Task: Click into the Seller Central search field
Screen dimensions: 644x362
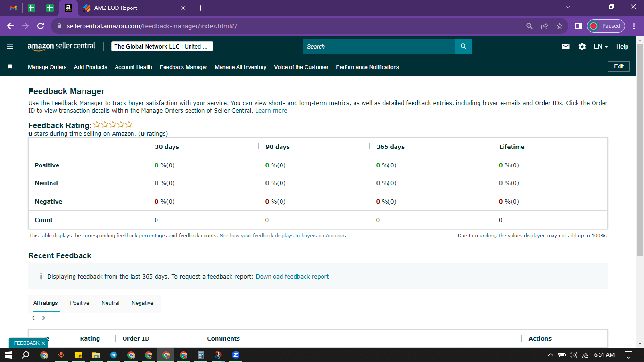Action: pos(379,46)
